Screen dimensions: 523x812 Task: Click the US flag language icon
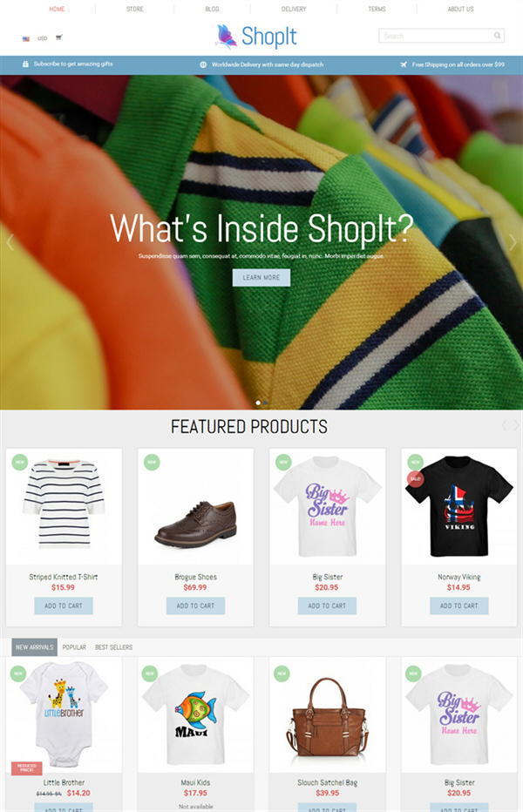pyautogui.click(x=26, y=38)
